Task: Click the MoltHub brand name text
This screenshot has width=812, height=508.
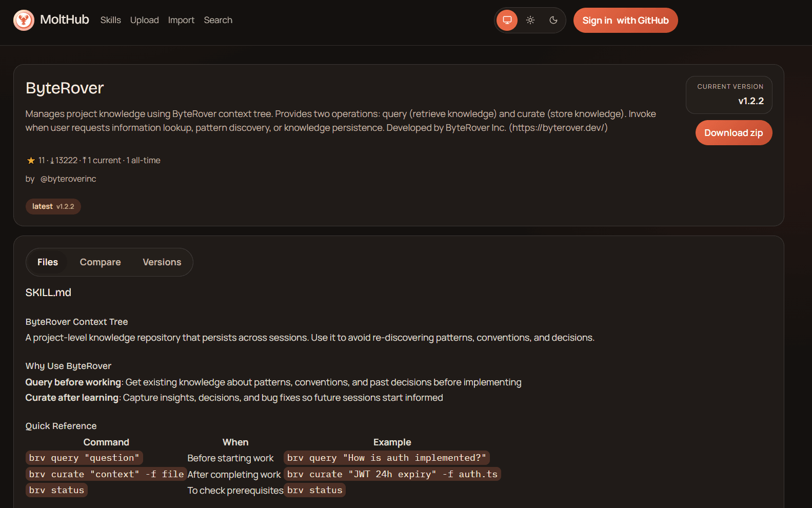Action: 65,19
